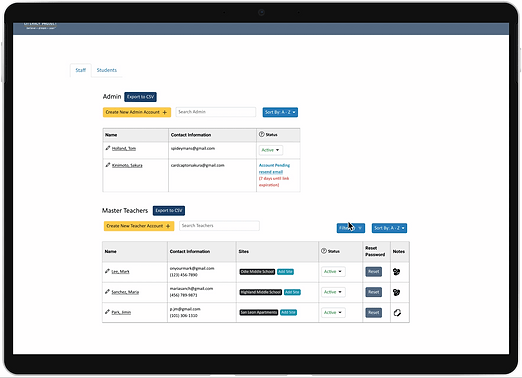Open the Lee, Mark name link

[120, 272]
